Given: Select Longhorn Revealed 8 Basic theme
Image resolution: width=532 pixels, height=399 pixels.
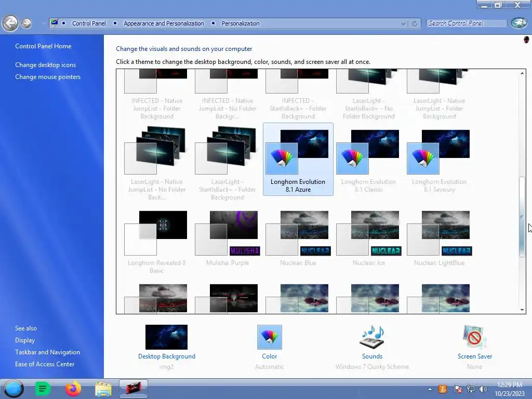Looking at the screenshot, I should point(156,242).
